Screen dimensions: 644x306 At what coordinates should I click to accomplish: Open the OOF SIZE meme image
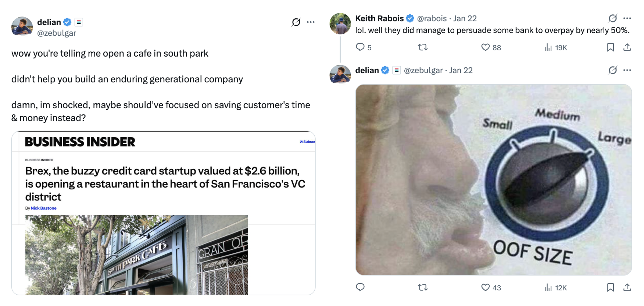pyautogui.click(x=493, y=179)
